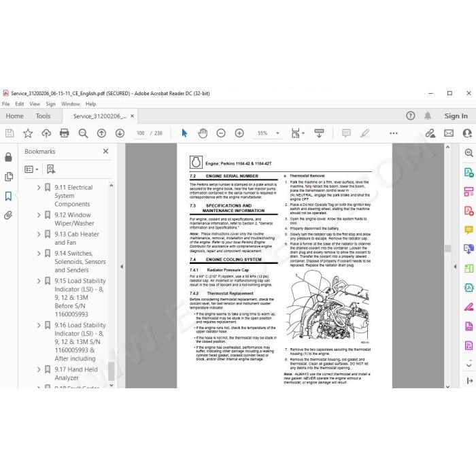Click the share link icon
This screenshot has width=476, height=476.
pyautogui.click(x=430, y=133)
